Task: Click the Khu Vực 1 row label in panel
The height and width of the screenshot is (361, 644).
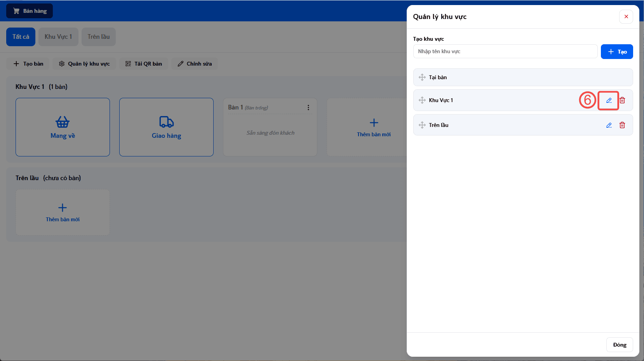Action: point(441,100)
